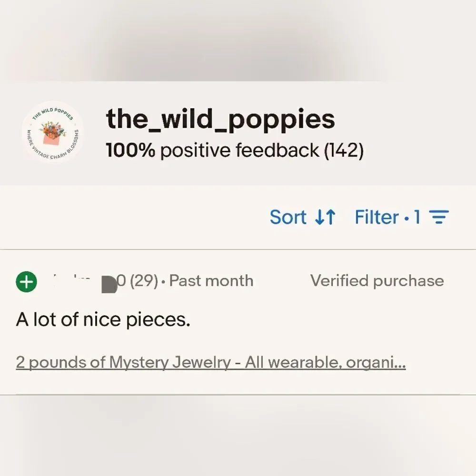Image resolution: width=476 pixels, height=476 pixels.
Task: Select the review "A lot of nice pieces."
Action: [x=103, y=319]
